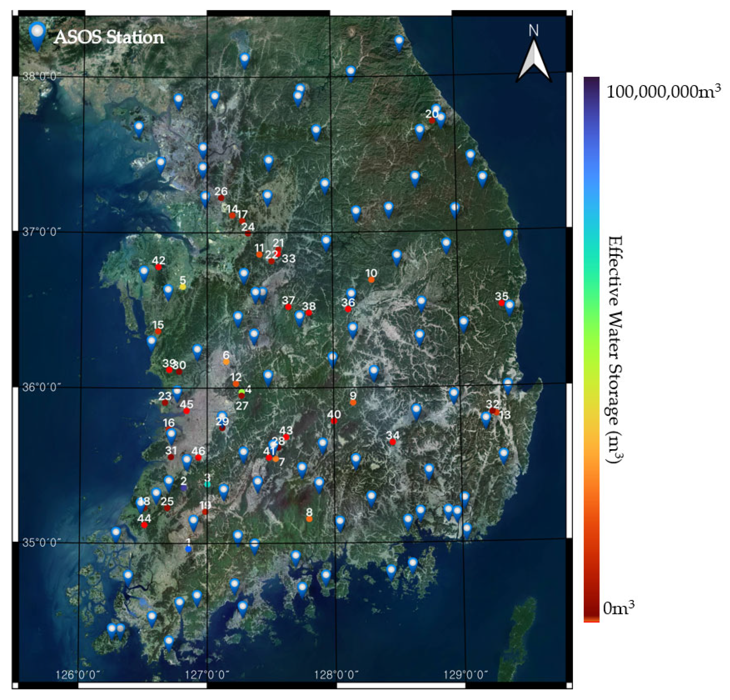Select the yellow reservoir marker numbered 5
Screen dimensions: 730x700
pos(182,287)
